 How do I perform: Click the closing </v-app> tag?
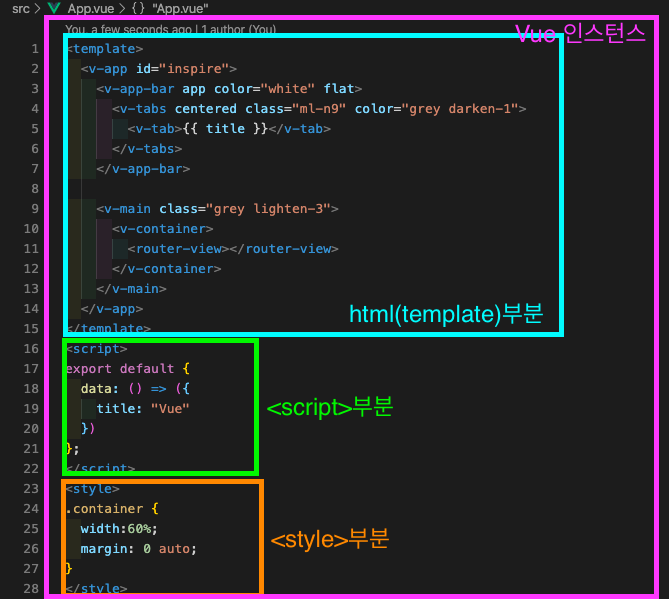pyautogui.click(x=112, y=309)
